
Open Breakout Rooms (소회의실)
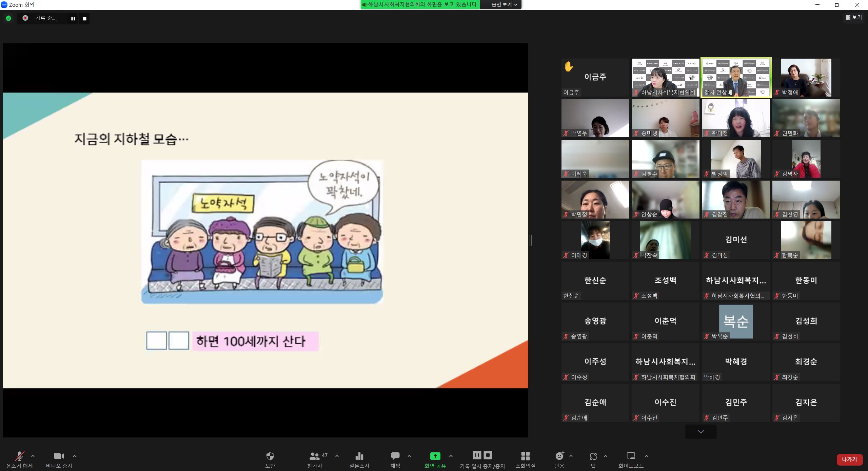pyautogui.click(x=525, y=456)
